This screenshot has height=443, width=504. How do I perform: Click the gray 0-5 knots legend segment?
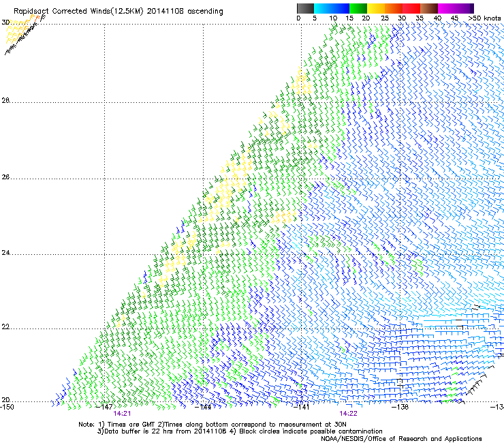coord(305,8)
